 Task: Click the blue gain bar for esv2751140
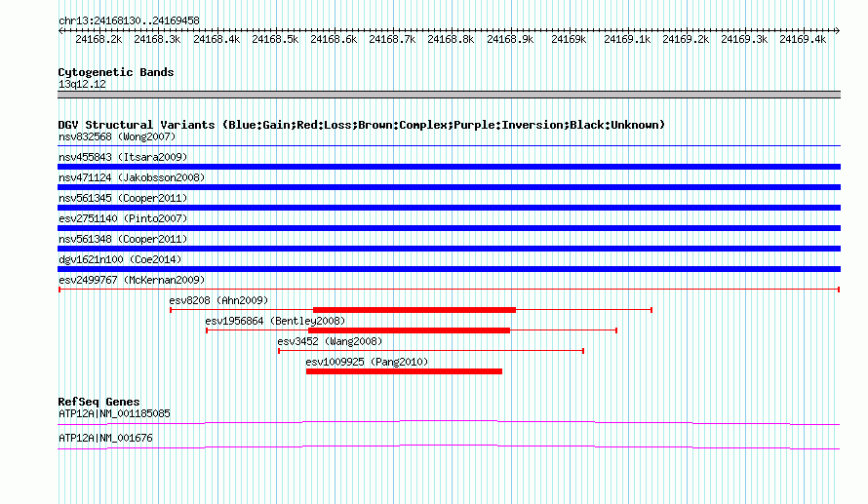pos(449,228)
